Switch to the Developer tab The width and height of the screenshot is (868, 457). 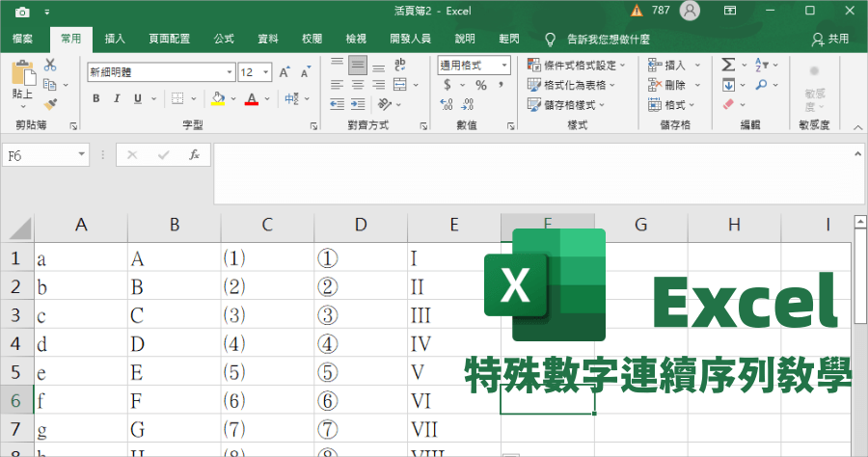click(410, 39)
